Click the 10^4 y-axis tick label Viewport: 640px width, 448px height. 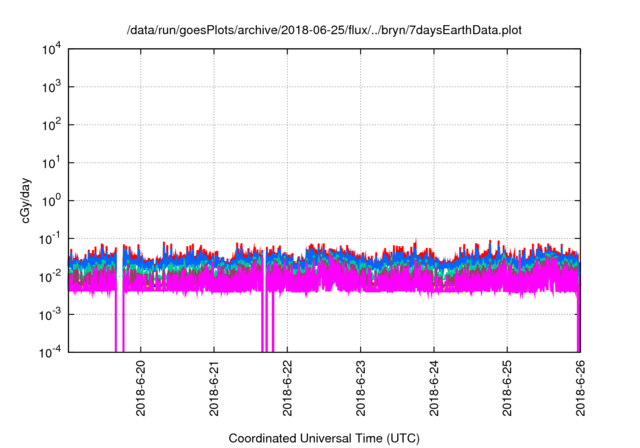pyautogui.click(x=51, y=50)
